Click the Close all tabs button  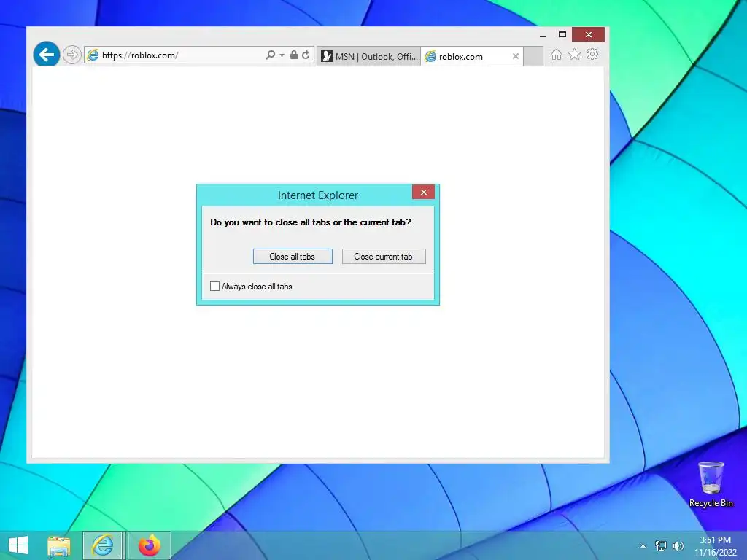pos(293,256)
